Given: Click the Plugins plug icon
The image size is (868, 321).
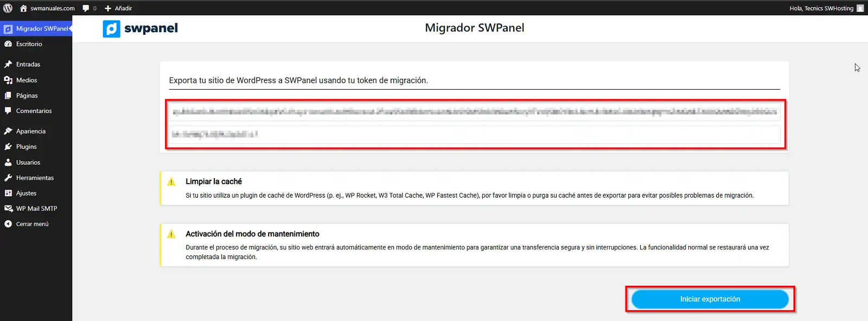Looking at the screenshot, I should pos(8,147).
